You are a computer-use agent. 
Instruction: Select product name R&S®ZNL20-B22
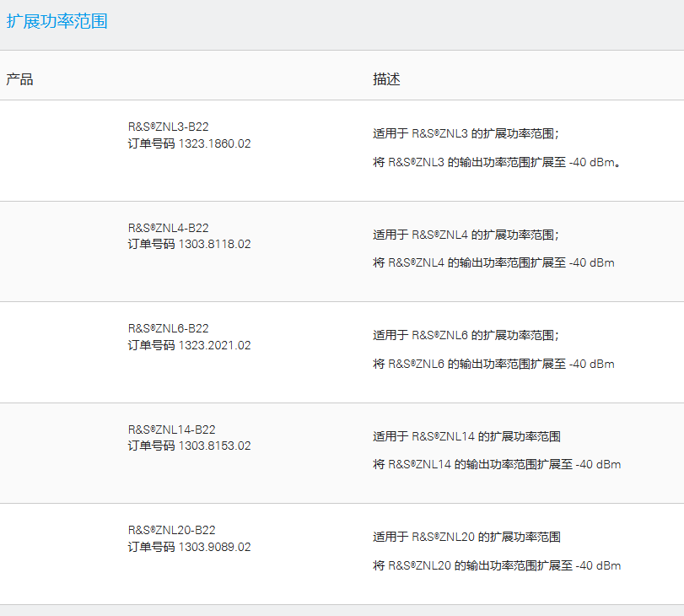(172, 530)
